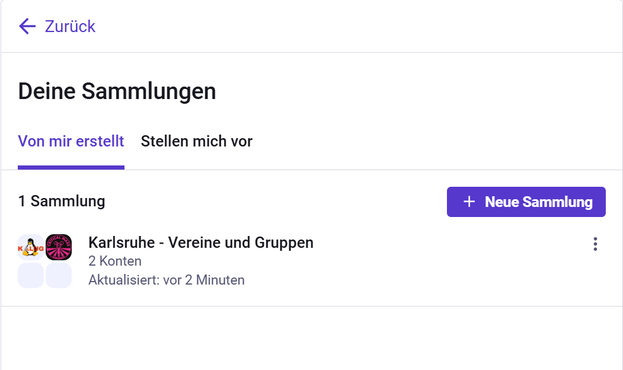Open the Stellen mich vor tab
Screen dimensions: 623x370
(197, 141)
